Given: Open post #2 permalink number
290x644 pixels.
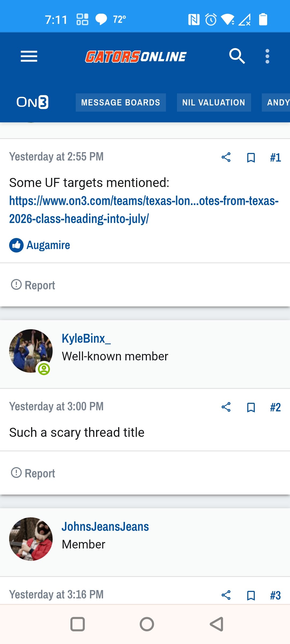Looking at the screenshot, I should [275, 407].
